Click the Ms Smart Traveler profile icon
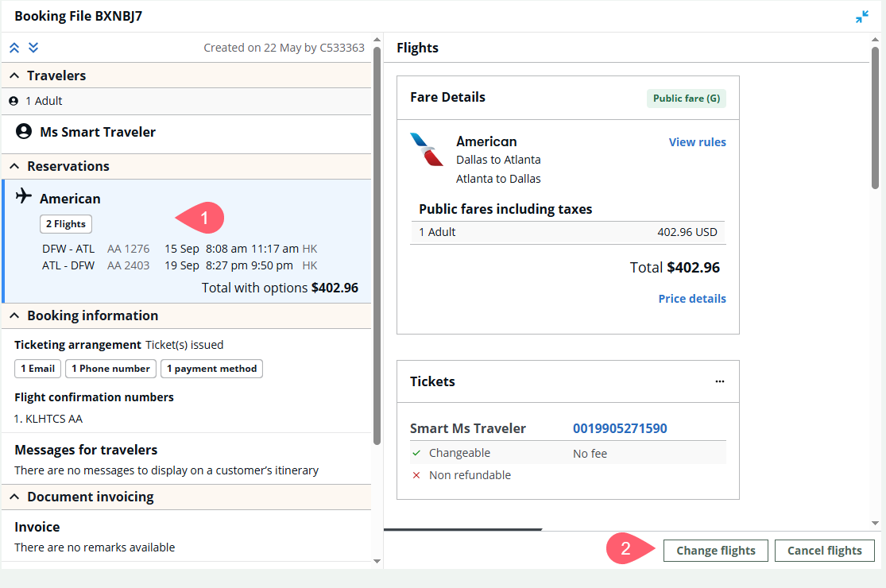 click(24, 132)
